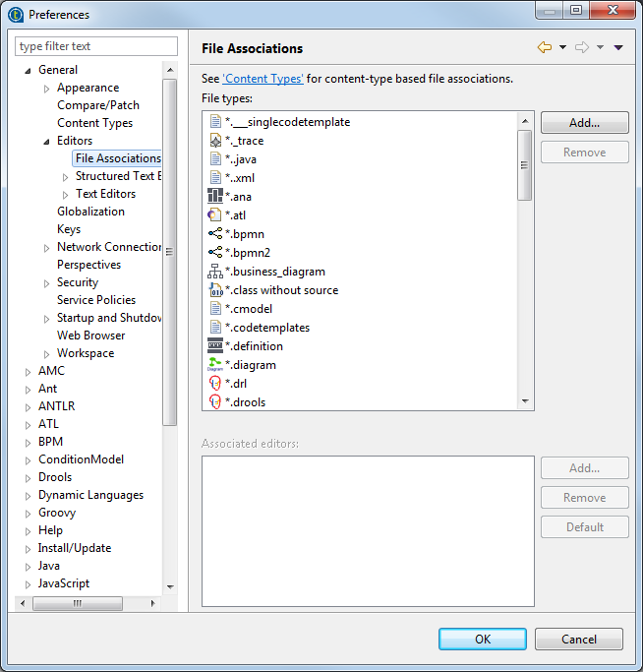Expand the Network Connections node
This screenshot has width=643, height=672.
pos(46,248)
